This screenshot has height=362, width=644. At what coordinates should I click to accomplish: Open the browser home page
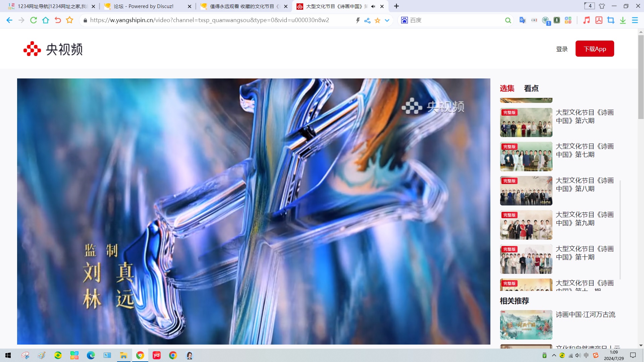coord(46,20)
